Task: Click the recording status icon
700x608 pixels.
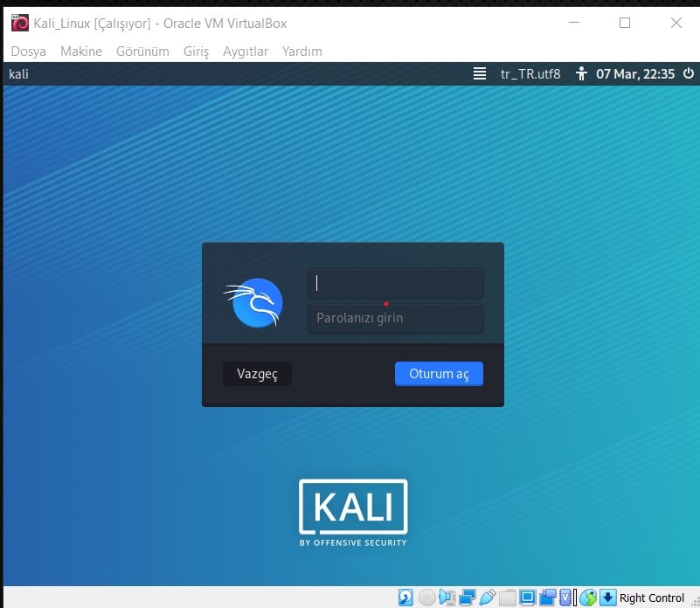Action: (x=549, y=597)
